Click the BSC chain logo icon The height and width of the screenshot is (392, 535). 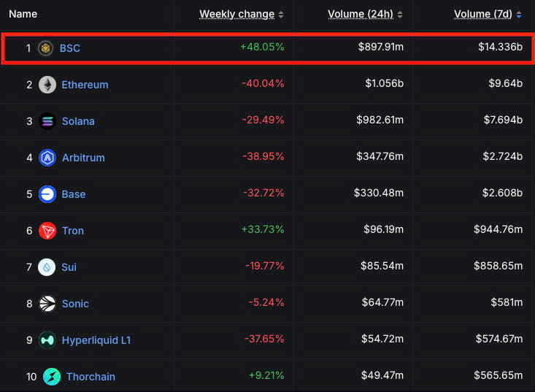(46, 48)
